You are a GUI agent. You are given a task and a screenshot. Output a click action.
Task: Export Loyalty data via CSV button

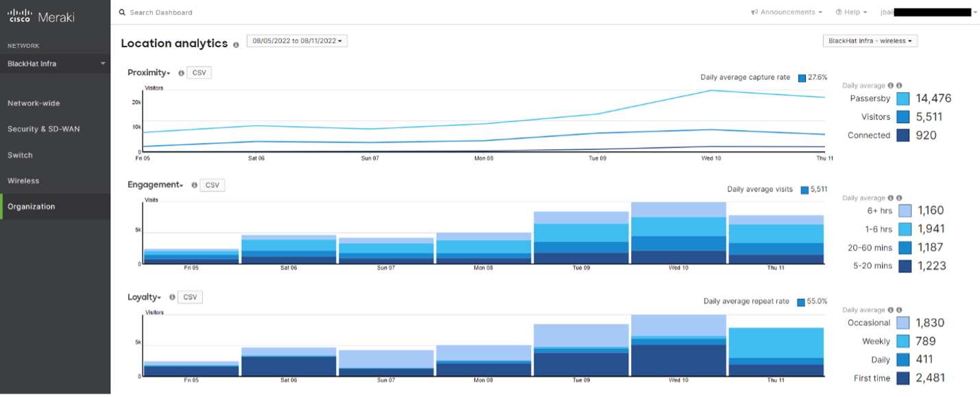click(190, 297)
